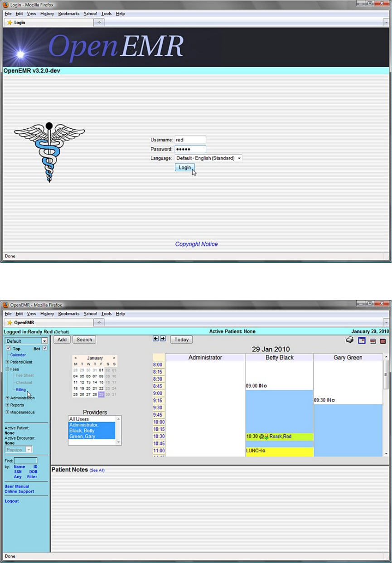Viewport: 392px width, 563px height.
Task: Expand the Miscellaneous tree node
Action: (x=7, y=413)
